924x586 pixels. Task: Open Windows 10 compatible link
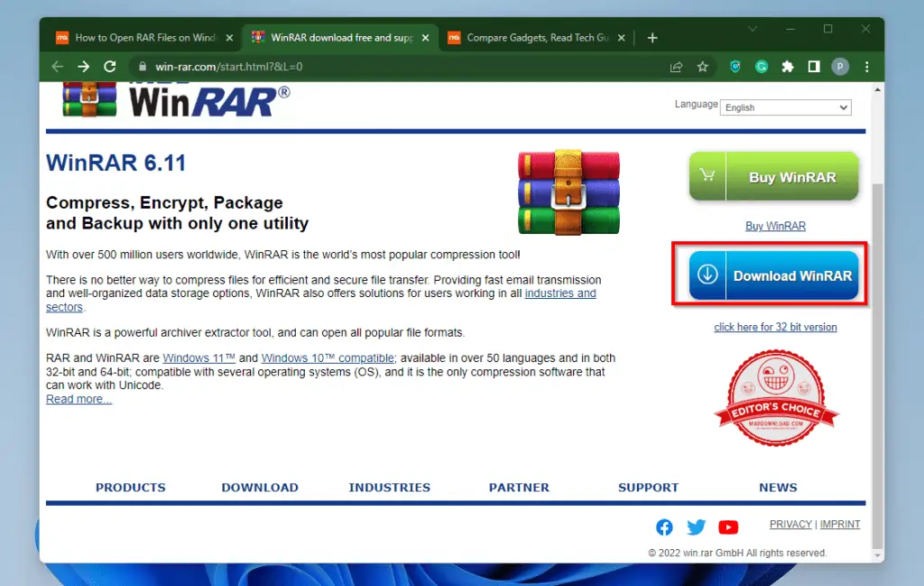coord(328,358)
